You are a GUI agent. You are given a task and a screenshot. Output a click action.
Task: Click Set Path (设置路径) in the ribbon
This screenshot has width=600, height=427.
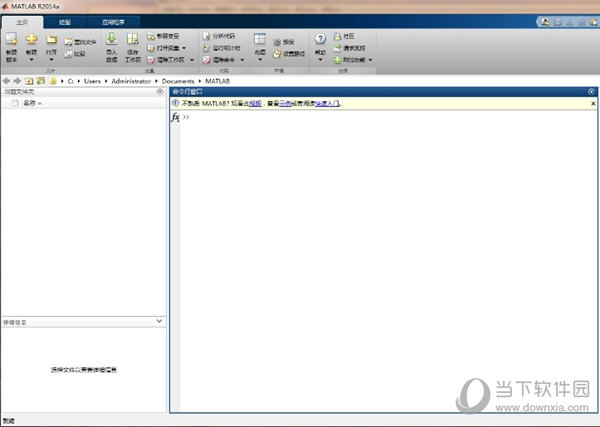[289, 54]
